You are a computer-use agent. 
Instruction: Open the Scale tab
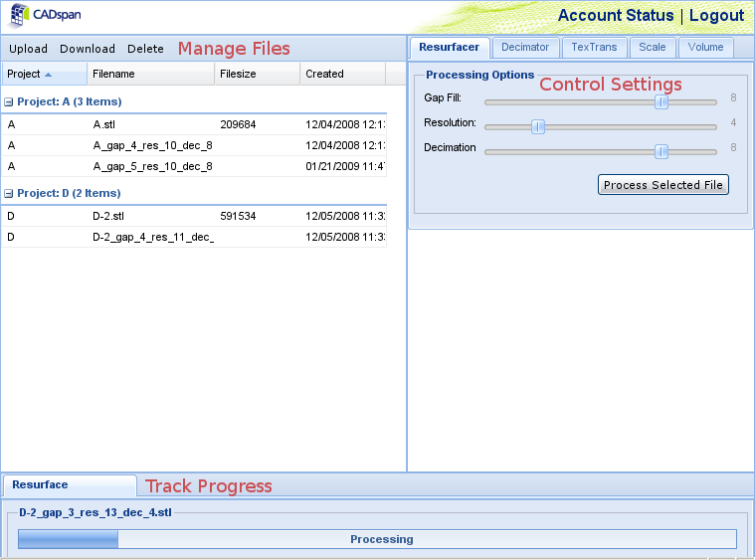coord(653,47)
